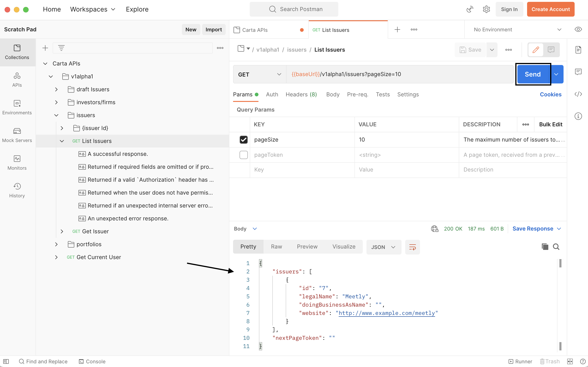Copy response body to clipboard
588x367 pixels.
click(545, 247)
